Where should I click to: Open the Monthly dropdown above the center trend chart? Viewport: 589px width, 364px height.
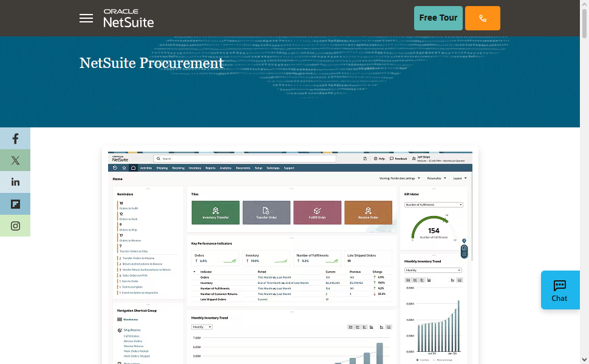click(202, 327)
